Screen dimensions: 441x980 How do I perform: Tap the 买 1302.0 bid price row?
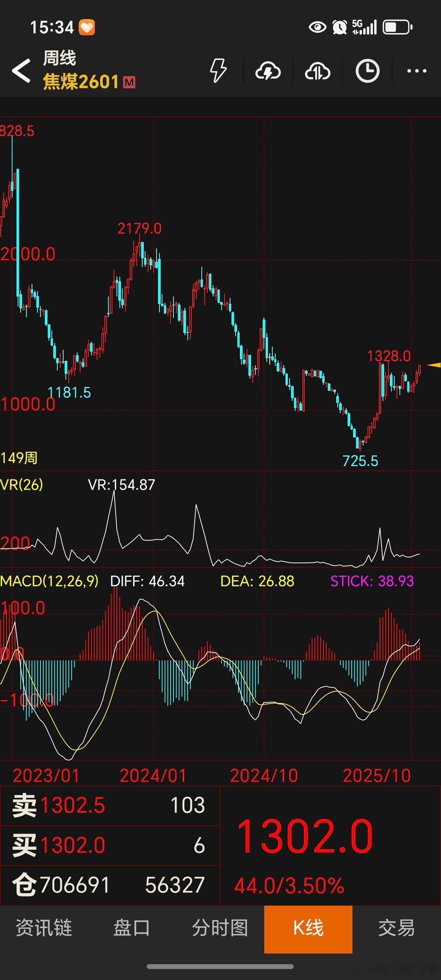click(110, 845)
